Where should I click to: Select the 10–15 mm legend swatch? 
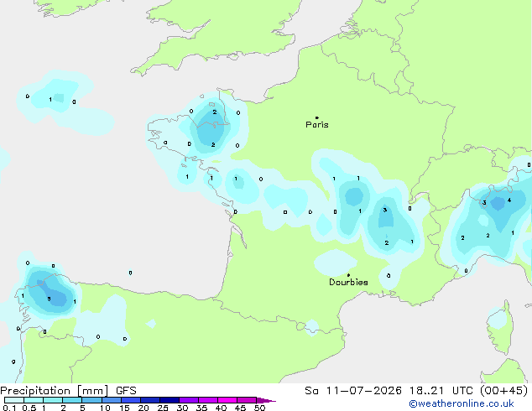[112, 400]
